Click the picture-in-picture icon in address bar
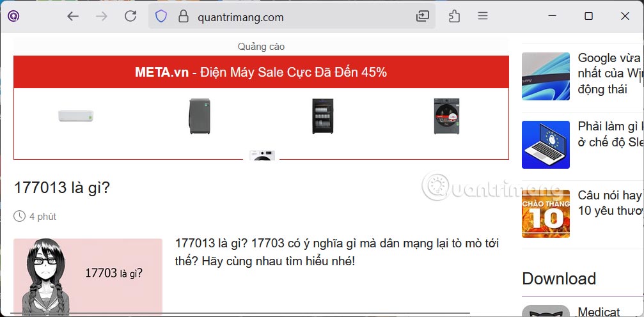Image resolution: width=644 pixels, height=317 pixels. click(422, 17)
